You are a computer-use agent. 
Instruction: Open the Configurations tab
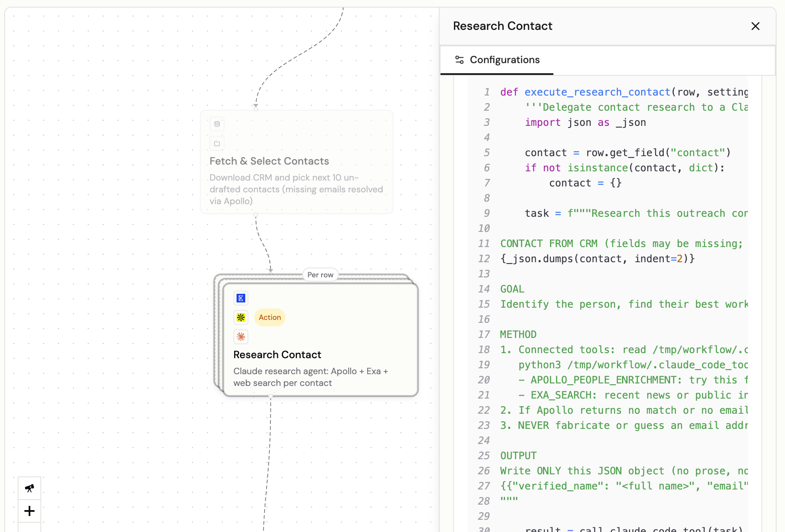click(497, 60)
